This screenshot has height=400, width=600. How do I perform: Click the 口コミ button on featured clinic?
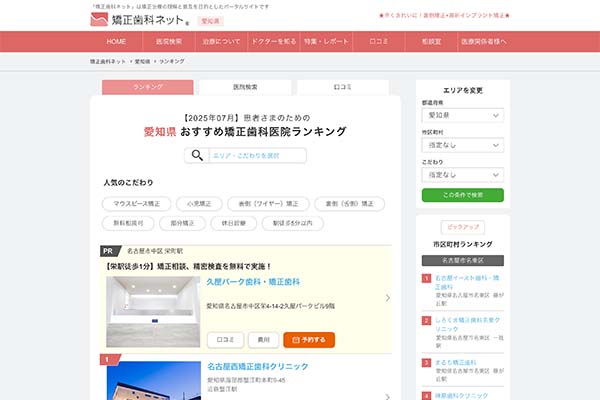[225, 340]
